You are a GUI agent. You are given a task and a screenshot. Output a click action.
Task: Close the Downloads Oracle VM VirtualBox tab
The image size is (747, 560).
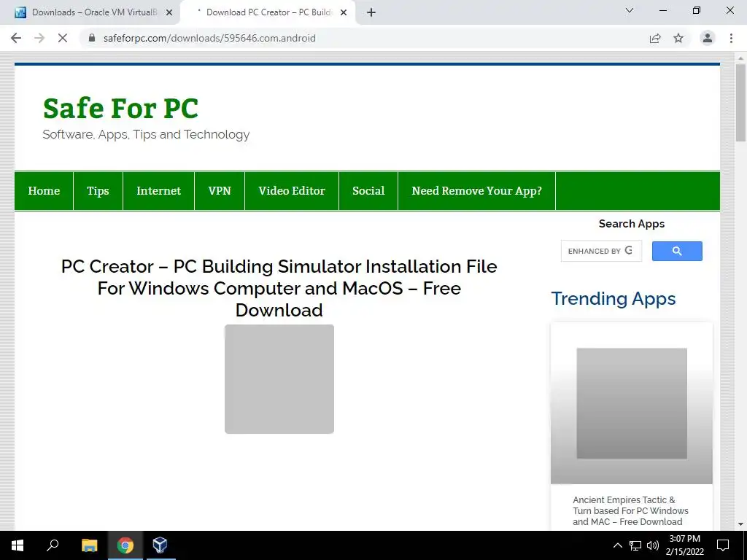(x=169, y=12)
